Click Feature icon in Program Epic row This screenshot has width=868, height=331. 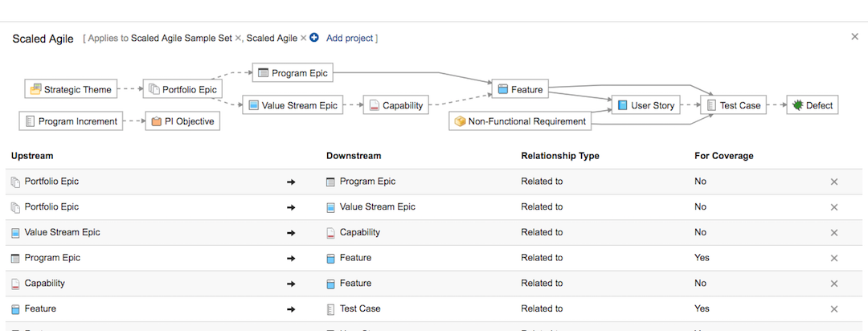click(x=330, y=258)
